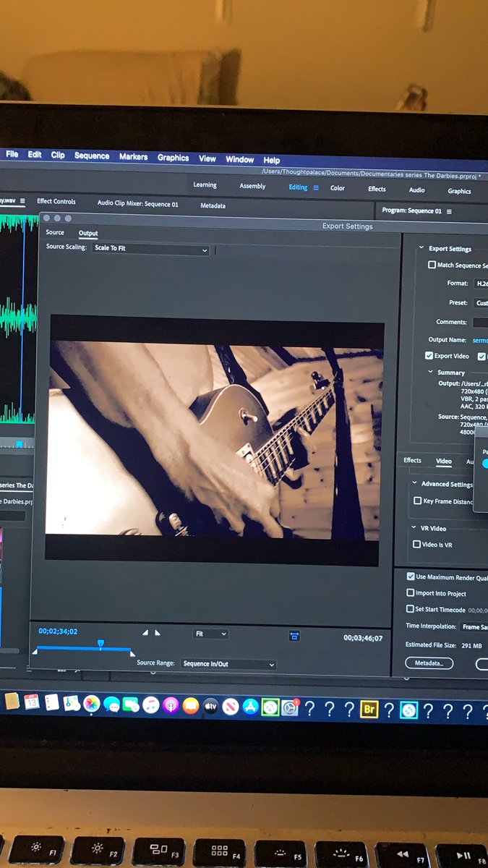Open the Program: Sequence 01 panel menu
488x868 pixels.
click(449, 211)
